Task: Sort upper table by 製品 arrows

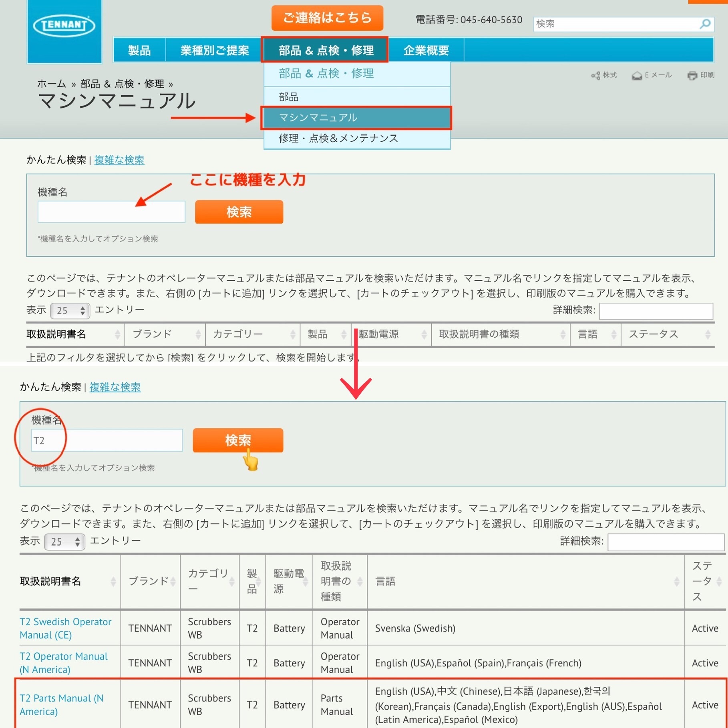Action: (x=344, y=334)
